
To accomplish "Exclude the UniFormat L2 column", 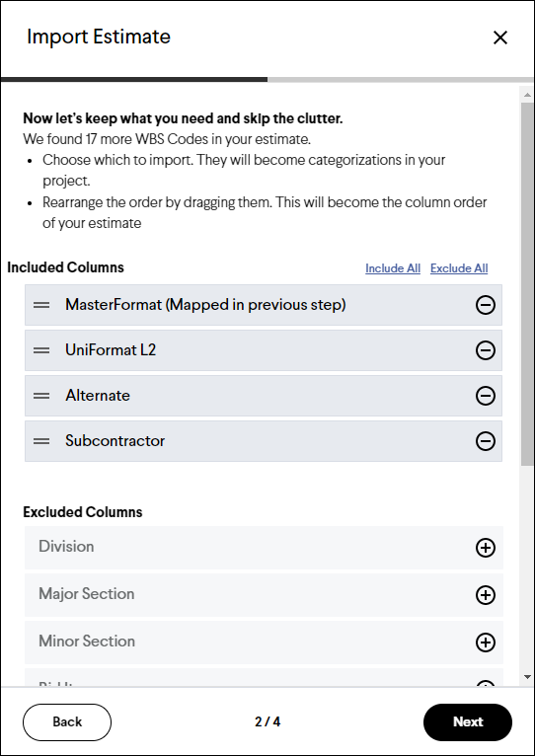I will 486,350.
